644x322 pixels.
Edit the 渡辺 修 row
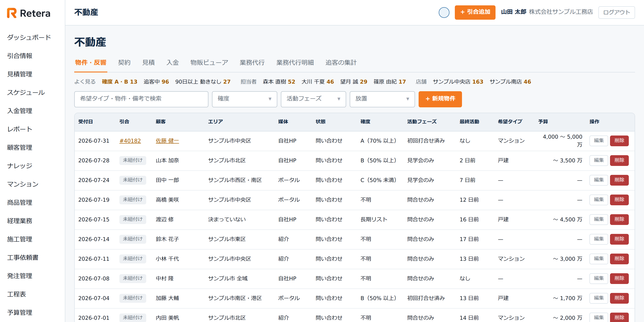point(599,219)
